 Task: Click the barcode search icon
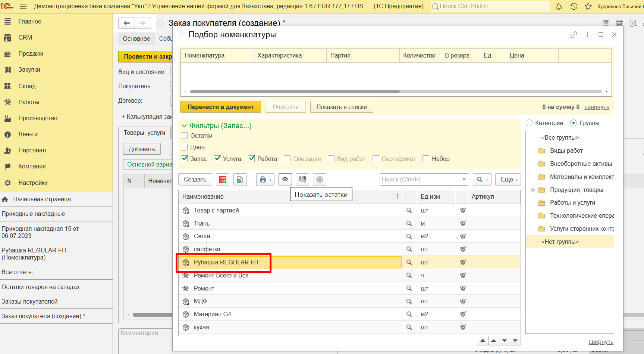coord(302,180)
